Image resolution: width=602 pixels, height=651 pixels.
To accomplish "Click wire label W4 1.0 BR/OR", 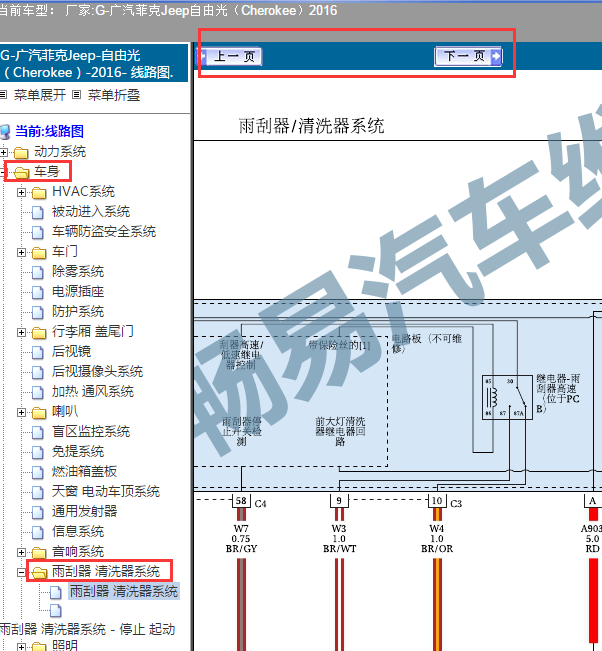I will (437, 538).
